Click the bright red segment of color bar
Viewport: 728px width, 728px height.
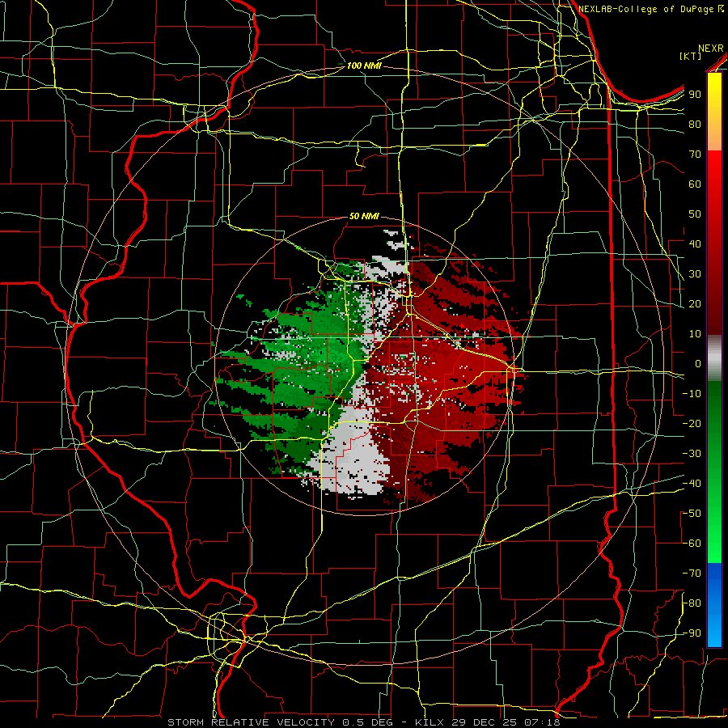714,186
